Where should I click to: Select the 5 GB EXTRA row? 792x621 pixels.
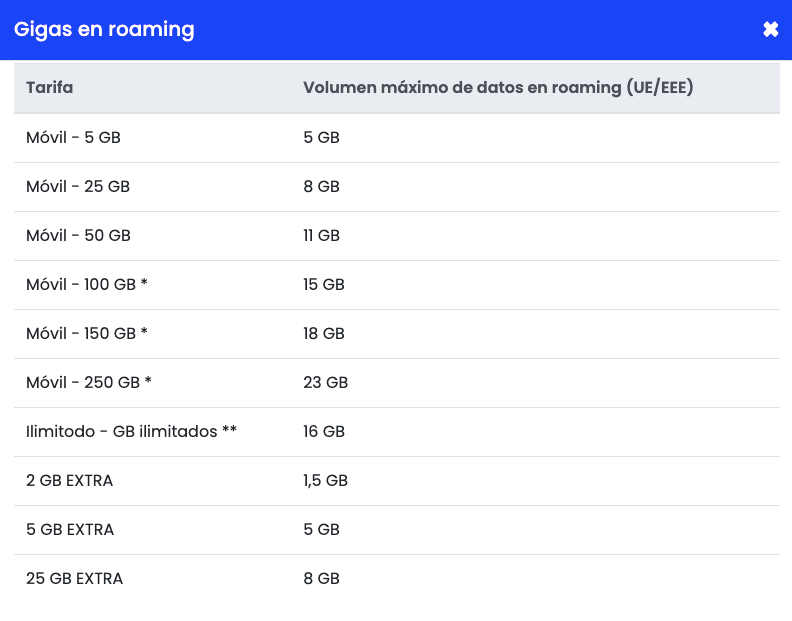click(x=70, y=530)
